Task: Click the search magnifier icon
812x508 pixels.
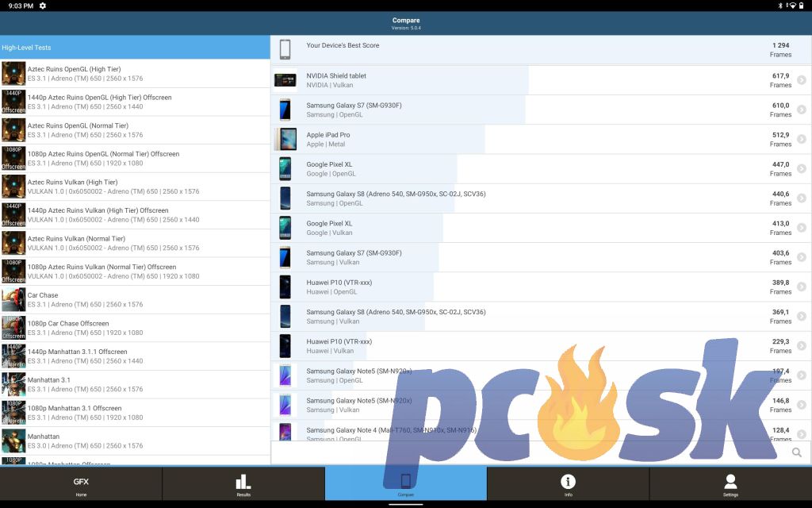Action: (x=797, y=452)
